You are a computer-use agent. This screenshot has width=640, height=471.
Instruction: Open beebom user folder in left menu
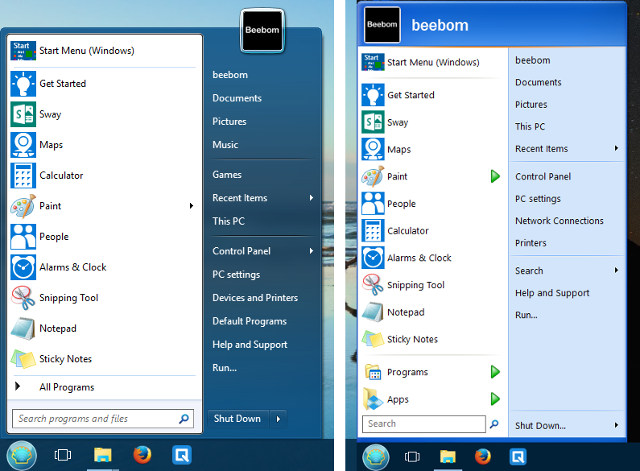click(x=230, y=75)
